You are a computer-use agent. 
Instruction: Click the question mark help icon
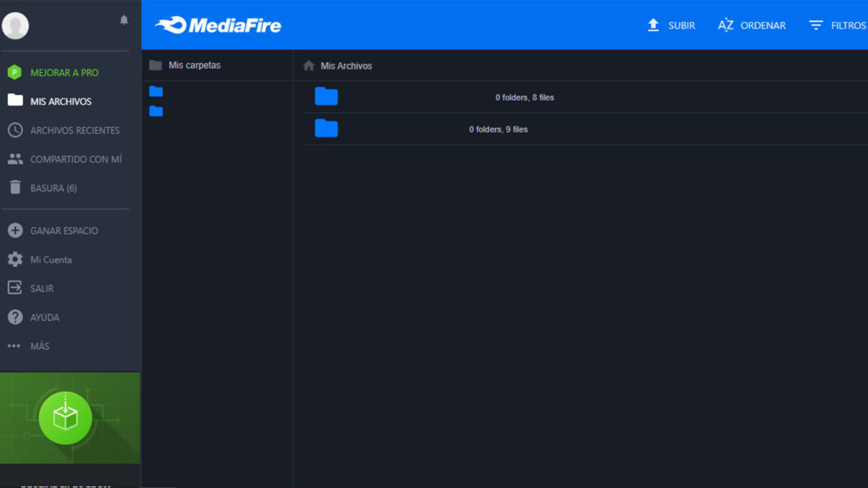tap(14, 317)
